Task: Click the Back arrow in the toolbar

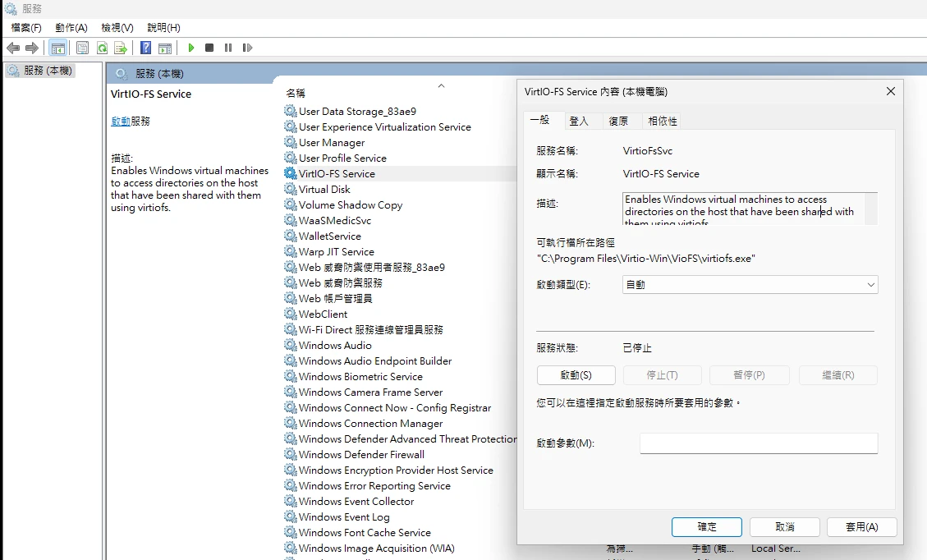Action: point(13,48)
